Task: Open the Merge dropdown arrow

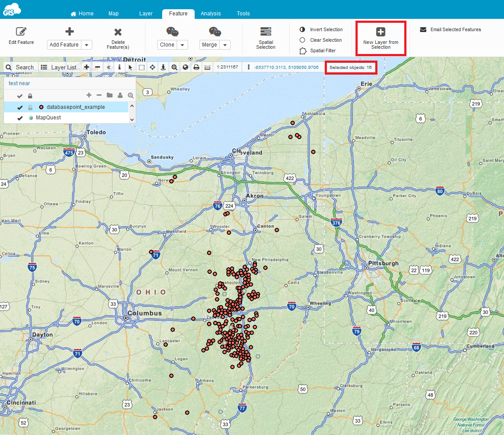Action: click(225, 45)
